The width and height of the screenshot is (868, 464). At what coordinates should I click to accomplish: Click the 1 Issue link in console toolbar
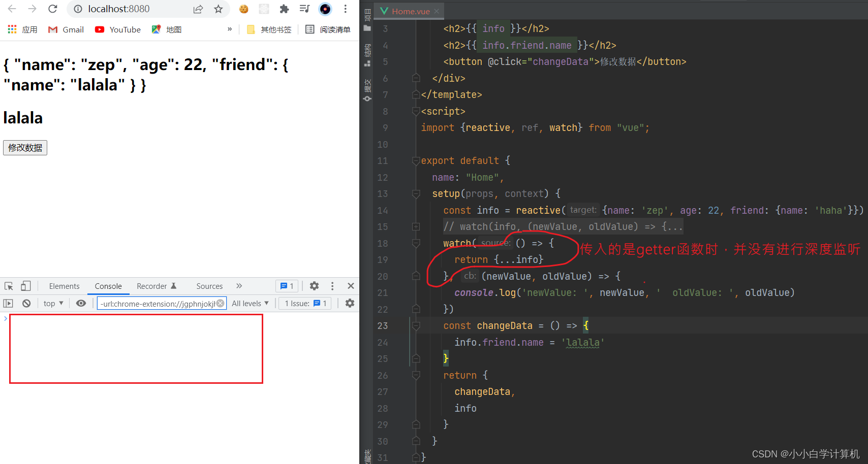tap(305, 303)
